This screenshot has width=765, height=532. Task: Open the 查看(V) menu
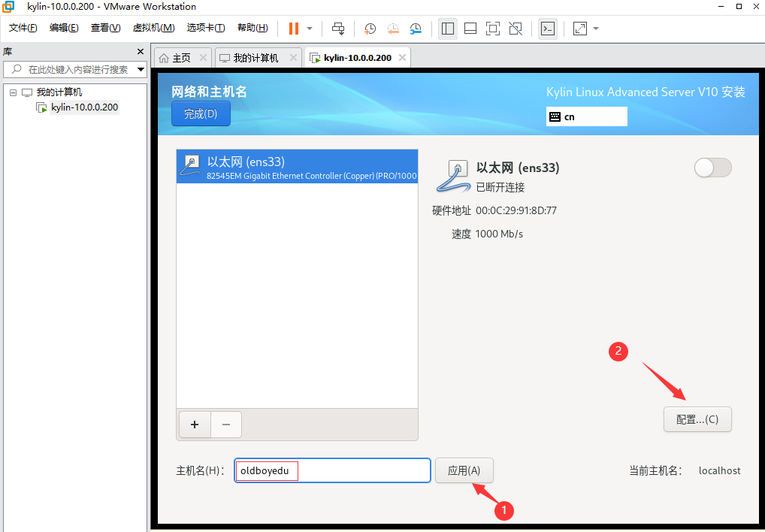(105, 28)
